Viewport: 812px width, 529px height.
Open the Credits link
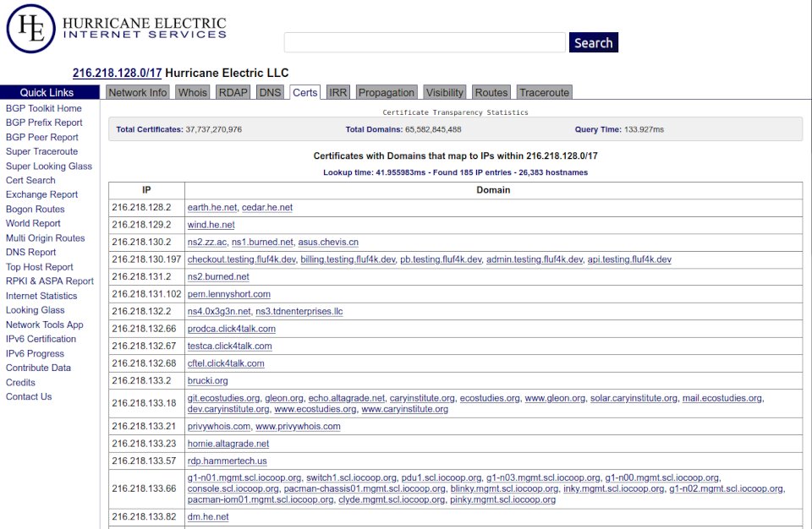tap(20, 383)
